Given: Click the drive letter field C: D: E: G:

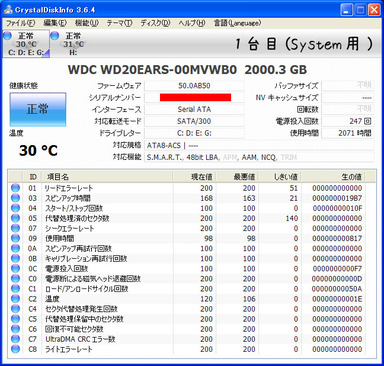Looking at the screenshot, I should click(x=194, y=133).
